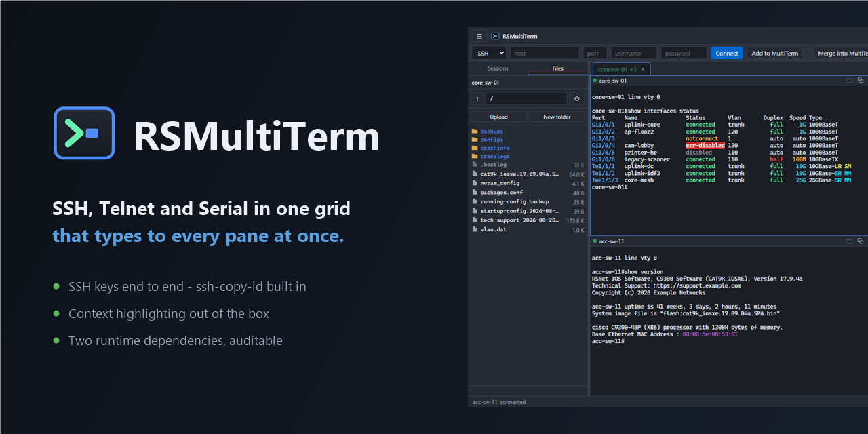Screen dimensions: 868x434
Task: Select the cat9k_iosxe.17.09.04a file
Action: click(528, 174)
